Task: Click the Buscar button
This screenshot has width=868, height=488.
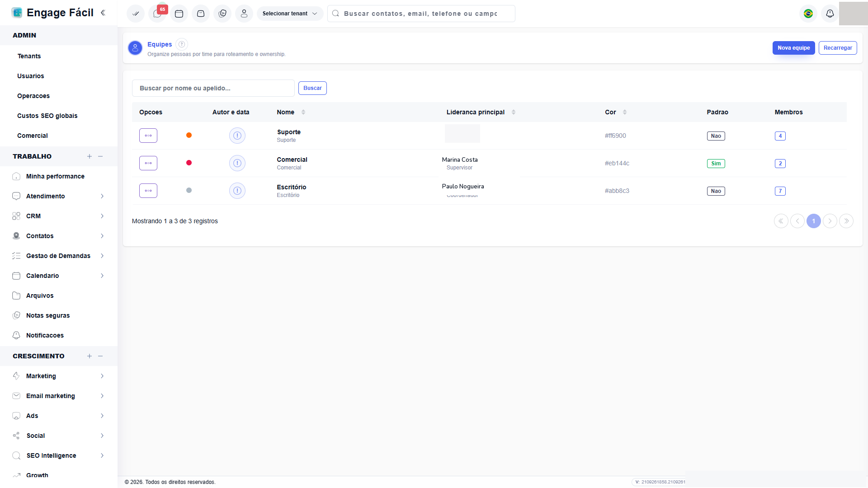Action: 312,88
